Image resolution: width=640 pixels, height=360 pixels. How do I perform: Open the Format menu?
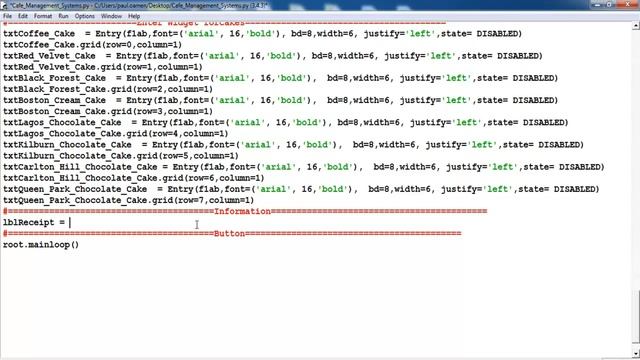[x=43, y=16]
